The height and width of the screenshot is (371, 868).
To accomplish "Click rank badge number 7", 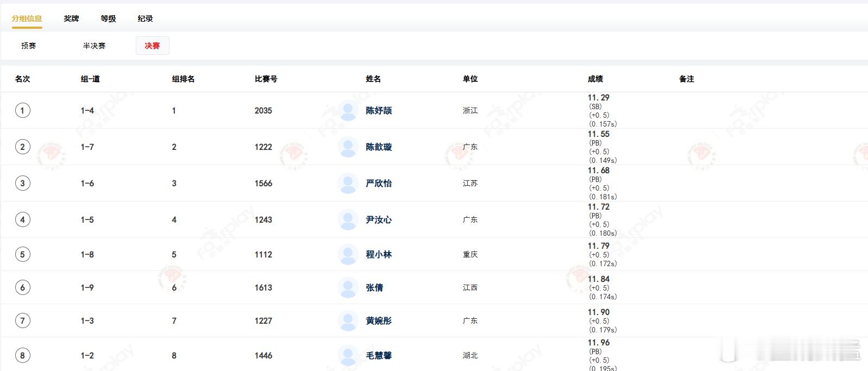I will click(x=22, y=320).
